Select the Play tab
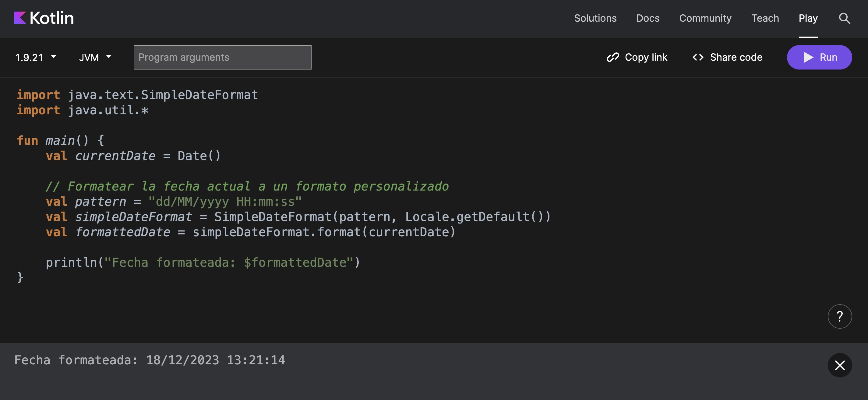868x400 pixels. [808, 18]
